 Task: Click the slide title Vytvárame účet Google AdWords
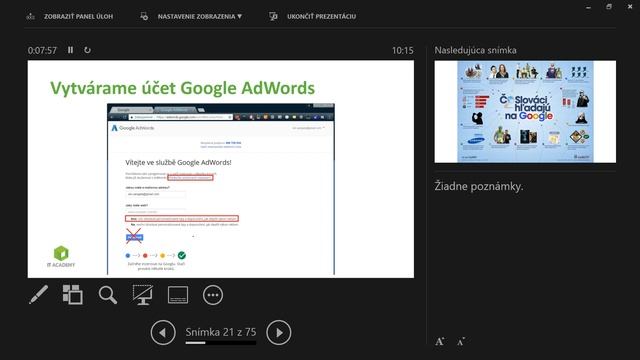pyautogui.click(x=182, y=88)
